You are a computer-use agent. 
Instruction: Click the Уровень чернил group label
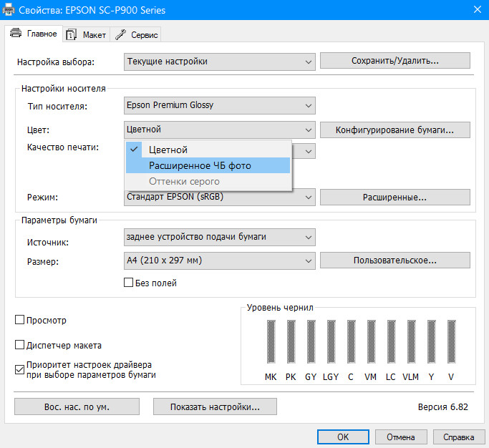pyautogui.click(x=280, y=308)
